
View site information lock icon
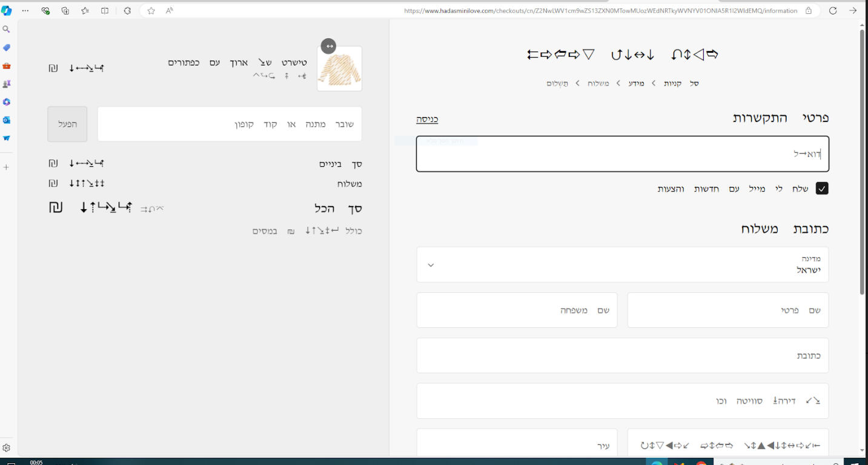pos(809,11)
